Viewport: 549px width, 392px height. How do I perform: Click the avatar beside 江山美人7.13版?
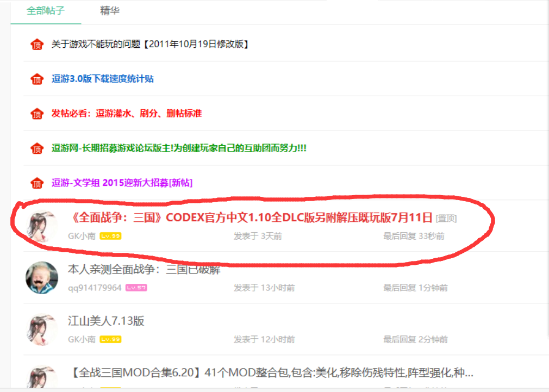click(42, 329)
